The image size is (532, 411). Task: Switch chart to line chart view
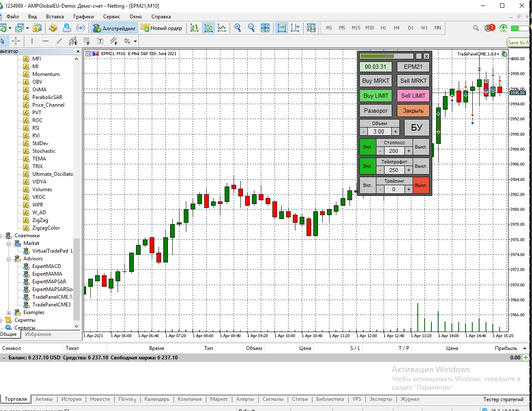click(x=222, y=28)
